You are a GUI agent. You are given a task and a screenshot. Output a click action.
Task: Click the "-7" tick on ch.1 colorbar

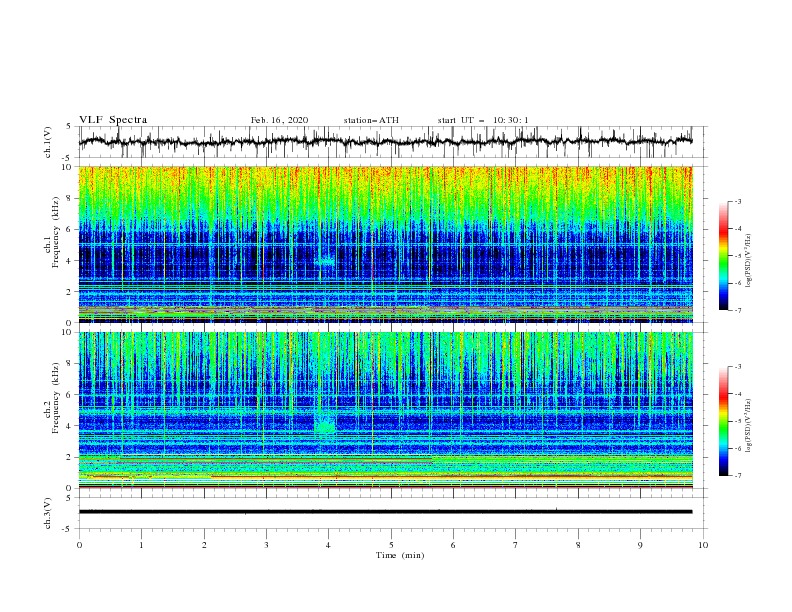point(737,310)
